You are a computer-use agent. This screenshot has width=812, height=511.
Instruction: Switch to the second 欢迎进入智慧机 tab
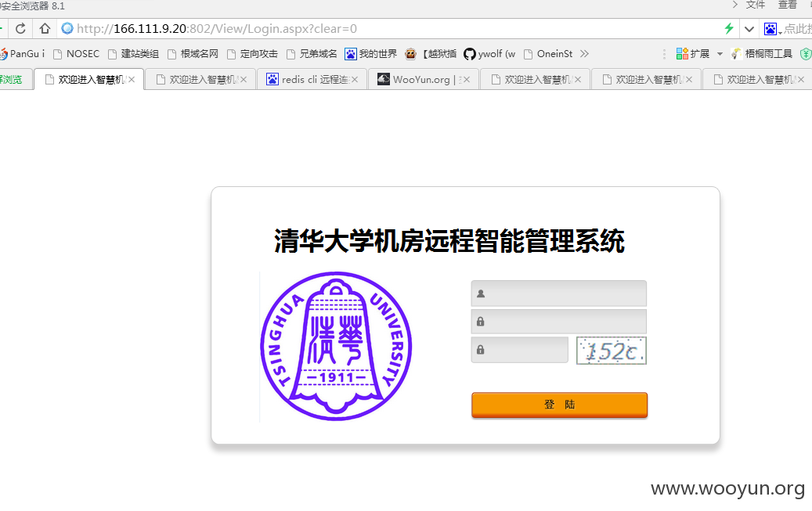(x=201, y=79)
